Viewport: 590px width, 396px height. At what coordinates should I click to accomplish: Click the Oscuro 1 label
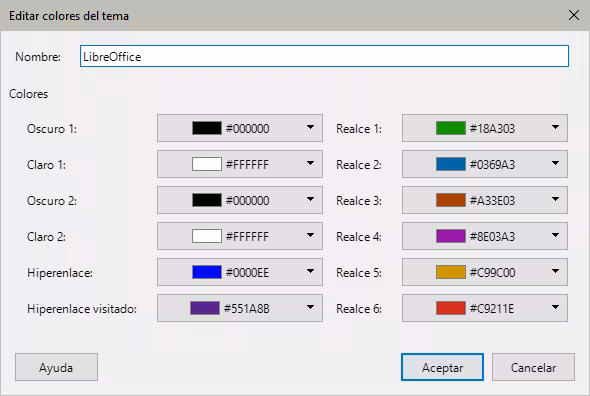click(52, 129)
